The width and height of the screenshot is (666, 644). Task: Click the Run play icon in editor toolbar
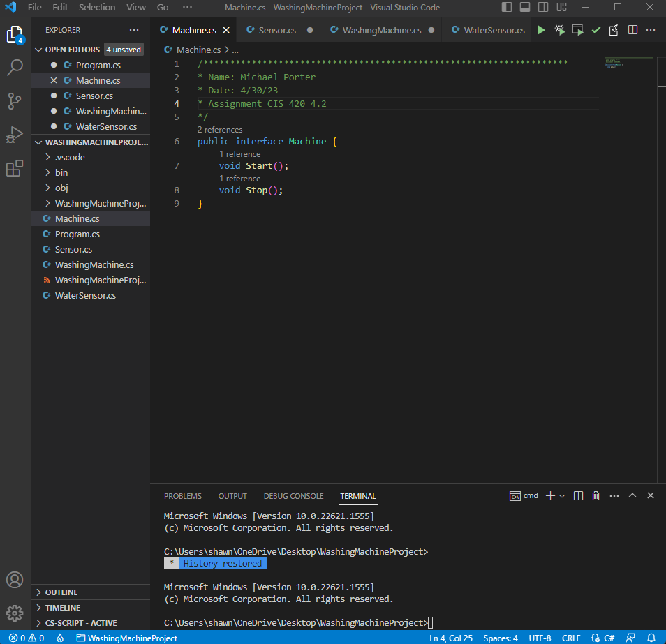click(541, 30)
